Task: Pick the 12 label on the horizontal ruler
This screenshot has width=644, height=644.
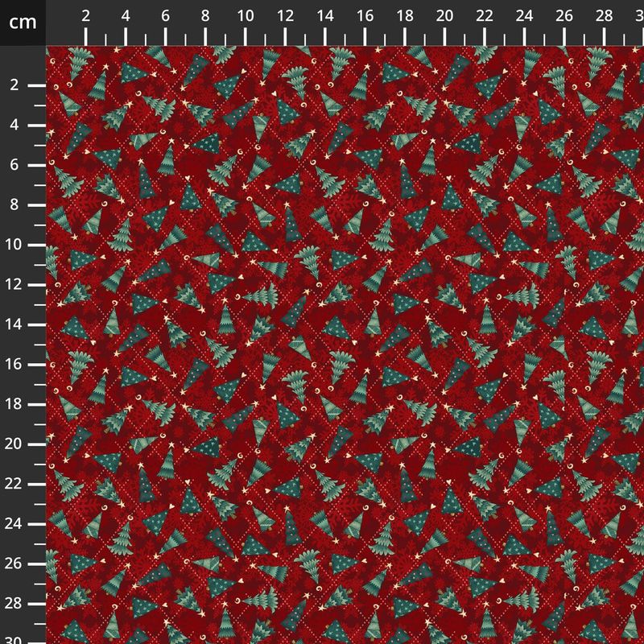Action: pos(285,16)
